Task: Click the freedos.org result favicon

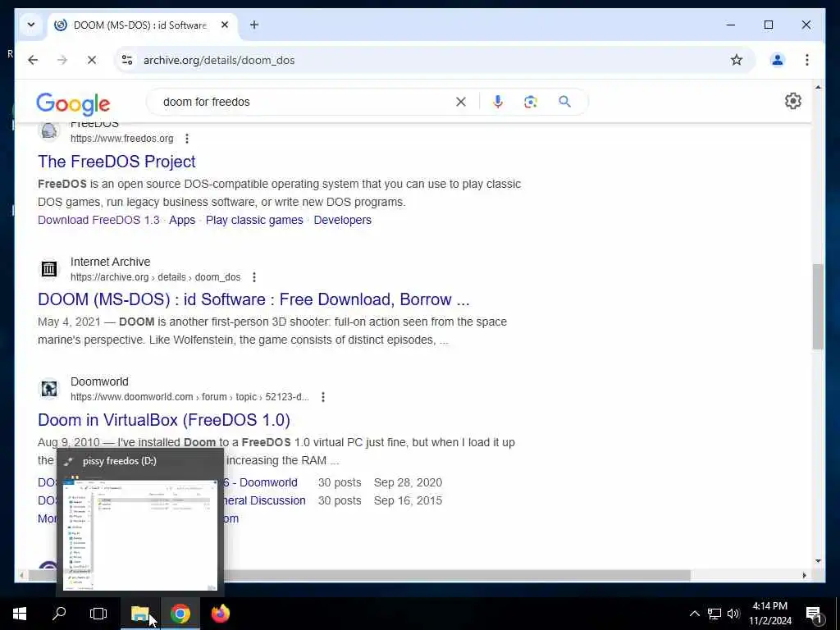Action: 49,130
